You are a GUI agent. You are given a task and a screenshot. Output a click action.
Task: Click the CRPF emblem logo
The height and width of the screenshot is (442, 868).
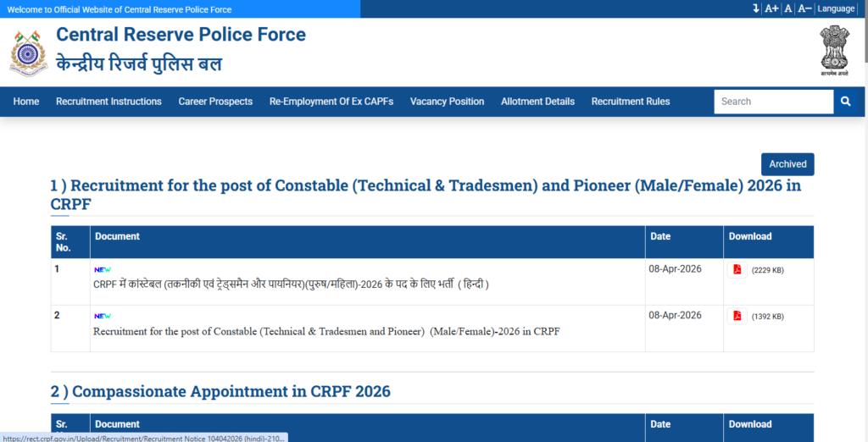click(29, 52)
